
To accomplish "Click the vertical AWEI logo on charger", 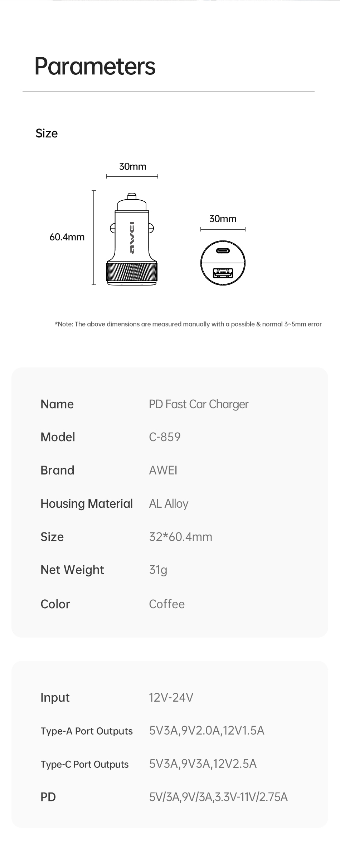I will click(132, 238).
